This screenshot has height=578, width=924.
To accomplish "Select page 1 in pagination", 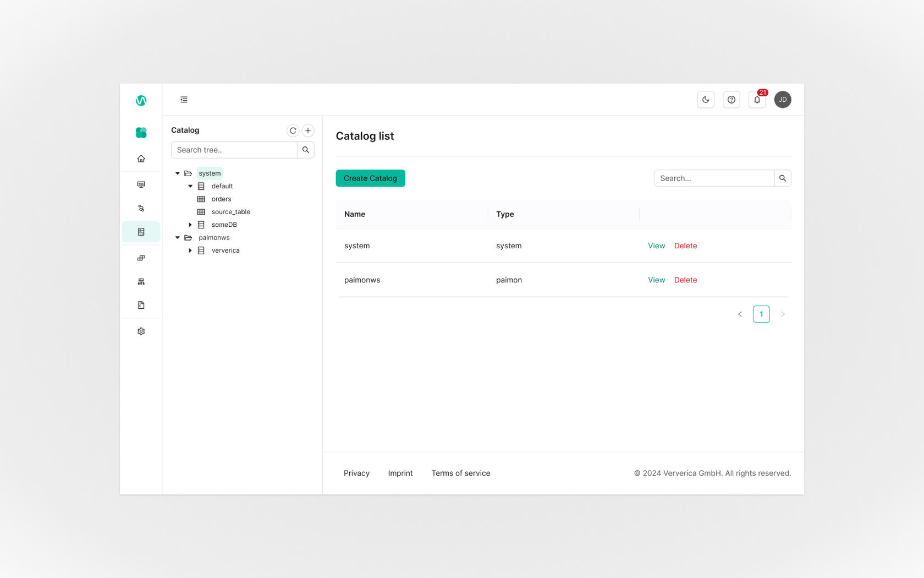I will (761, 314).
